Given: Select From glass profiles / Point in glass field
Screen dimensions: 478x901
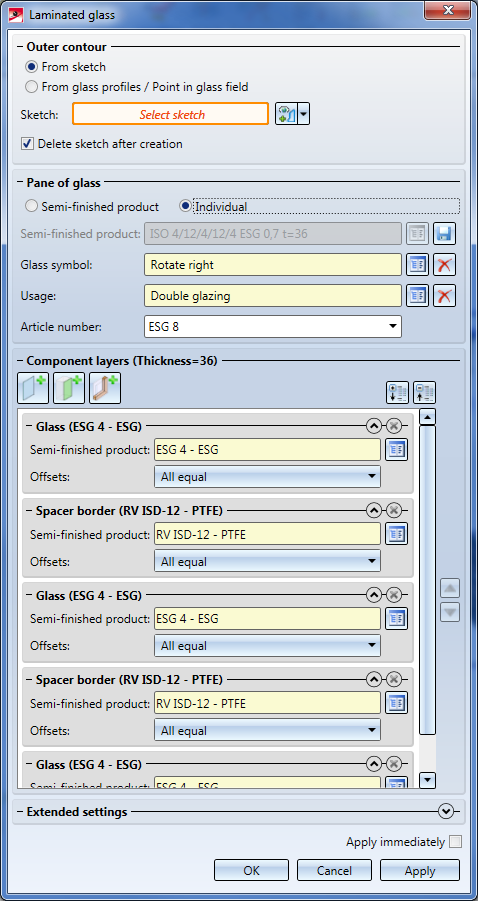Looking at the screenshot, I should [x=31, y=87].
